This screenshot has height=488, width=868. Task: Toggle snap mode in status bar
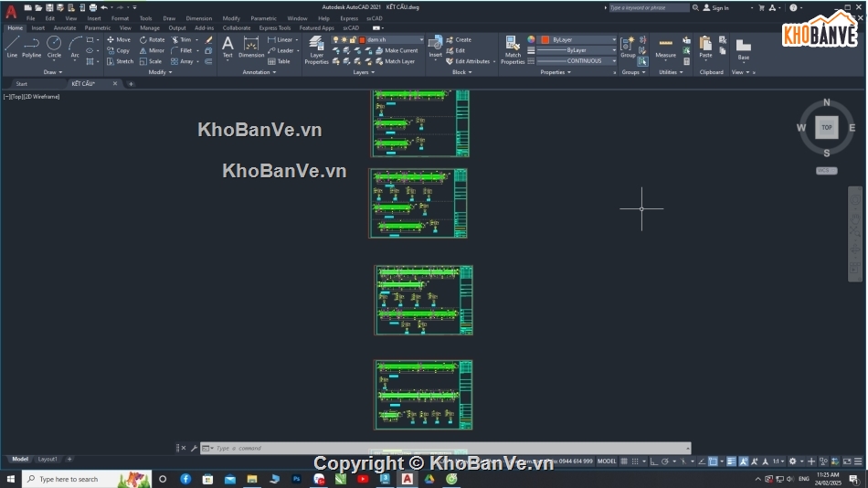(x=635, y=461)
